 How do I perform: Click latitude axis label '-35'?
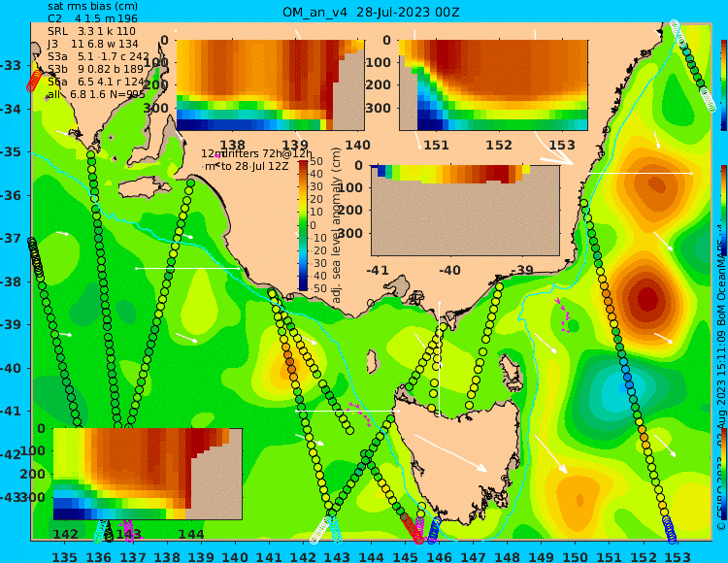coord(11,152)
